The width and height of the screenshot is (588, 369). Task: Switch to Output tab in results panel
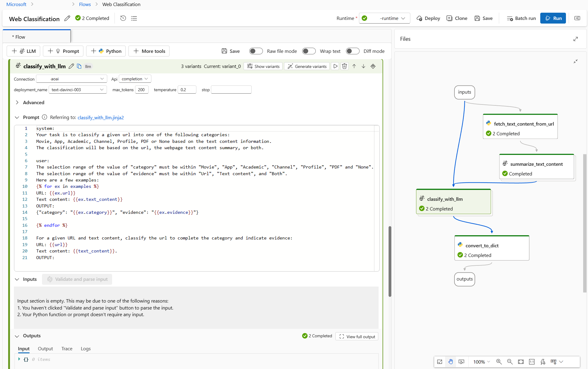(x=46, y=348)
